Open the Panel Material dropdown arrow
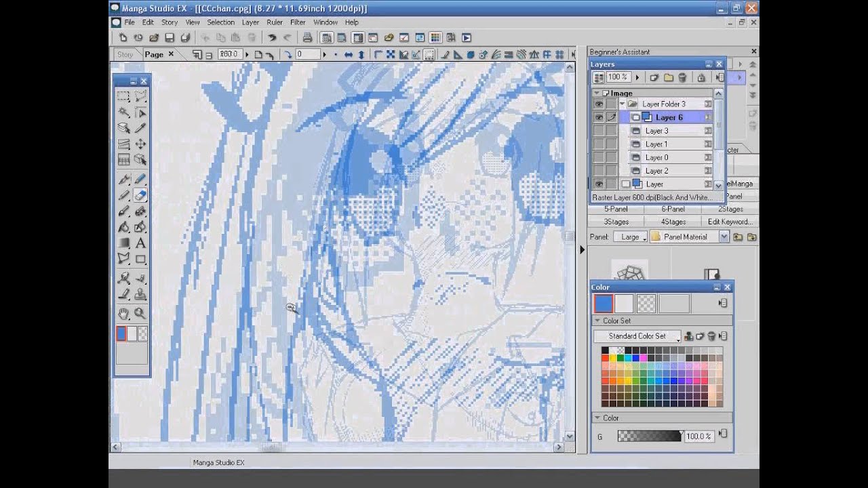The height and width of the screenshot is (488, 868). point(724,237)
